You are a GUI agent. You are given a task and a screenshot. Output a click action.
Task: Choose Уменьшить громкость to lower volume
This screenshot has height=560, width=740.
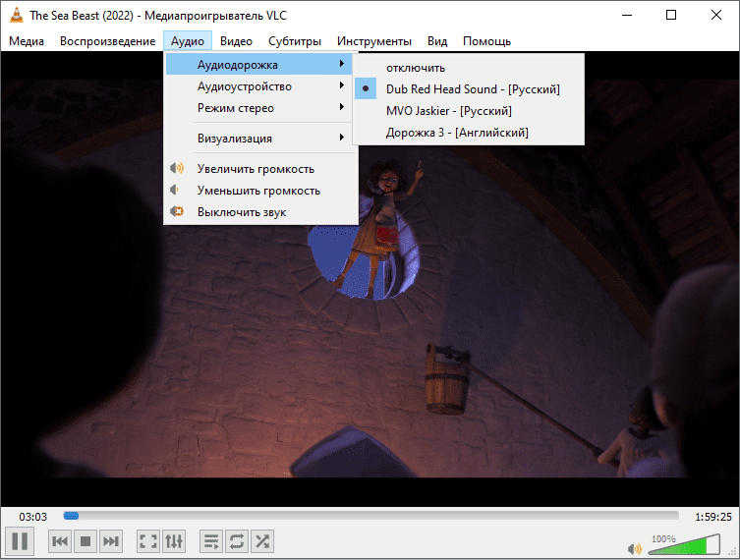pos(261,191)
